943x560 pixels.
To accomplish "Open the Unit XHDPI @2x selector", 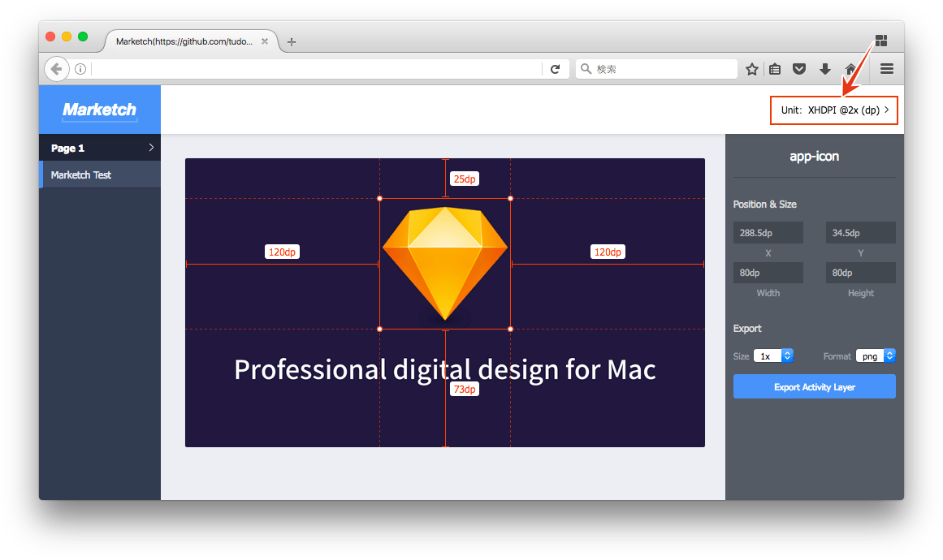I will (833, 110).
